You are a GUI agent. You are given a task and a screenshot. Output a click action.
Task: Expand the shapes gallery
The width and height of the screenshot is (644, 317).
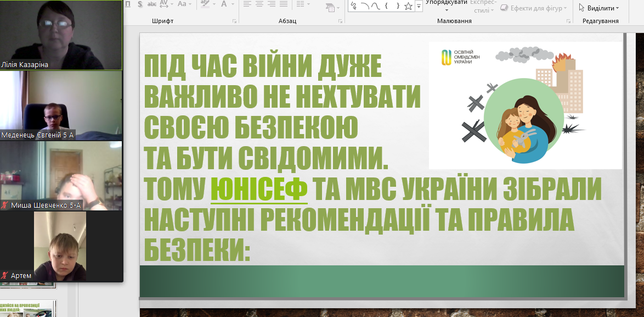click(x=419, y=5)
